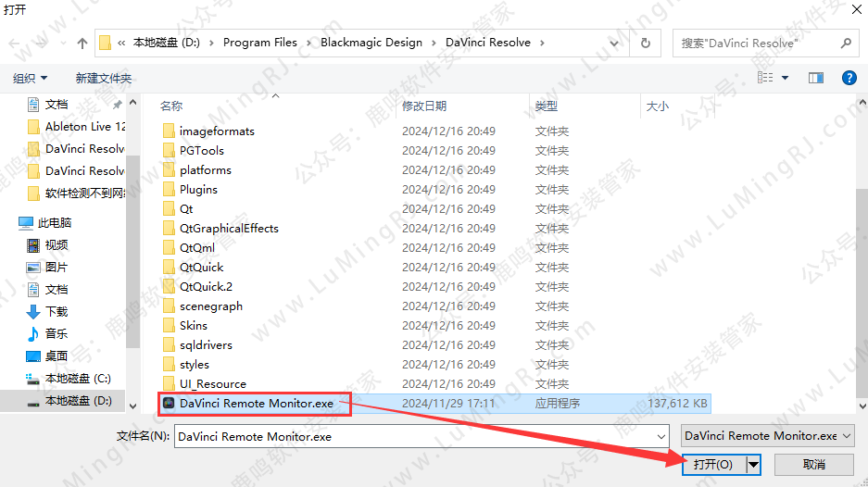Sort files by 修改日期 column
Screen dimensions: 868x487
(x=424, y=106)
